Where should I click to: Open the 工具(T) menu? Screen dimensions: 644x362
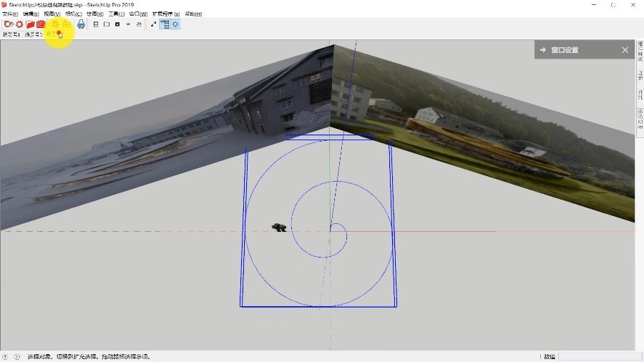116,14
